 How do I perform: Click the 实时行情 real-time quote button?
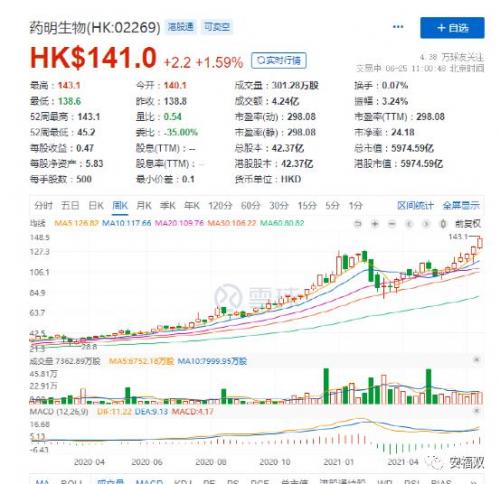click(x=279, y=60)
